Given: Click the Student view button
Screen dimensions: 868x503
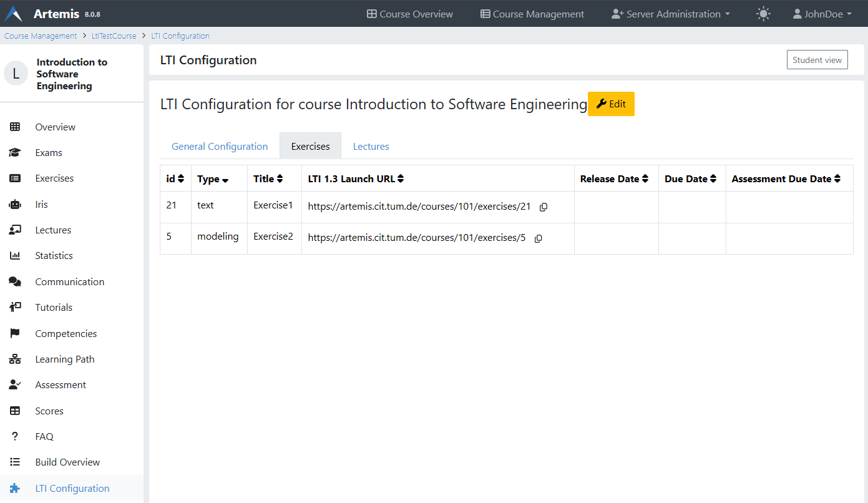Looking at the screenshot, I should 817,60.
